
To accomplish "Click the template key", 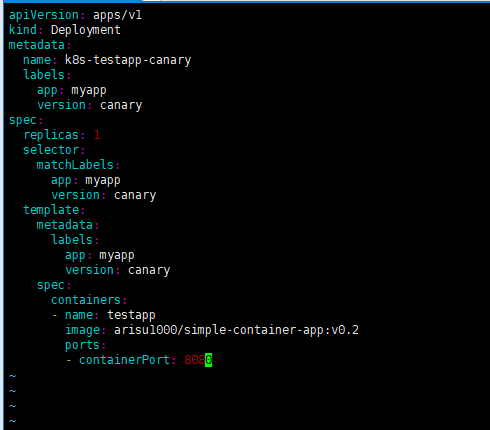I will pyautogui.click(x=51, y=210).
